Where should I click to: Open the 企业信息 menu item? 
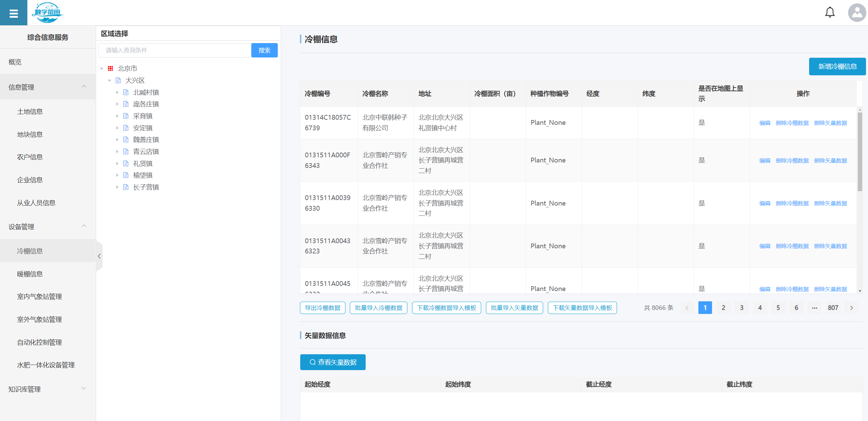[x=48, y=180]
